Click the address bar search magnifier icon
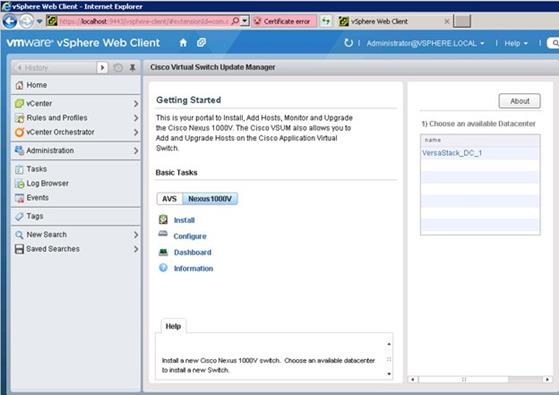The image size is (559, 395). click(235, 21)
